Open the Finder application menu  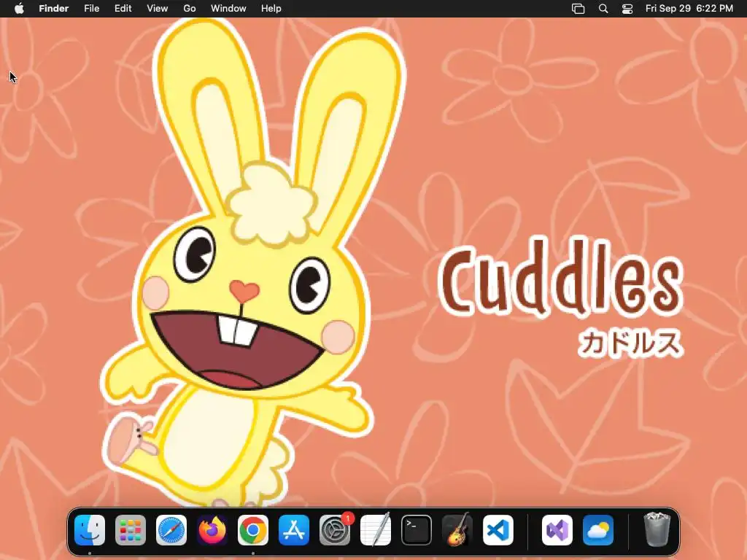click(54, 9)
